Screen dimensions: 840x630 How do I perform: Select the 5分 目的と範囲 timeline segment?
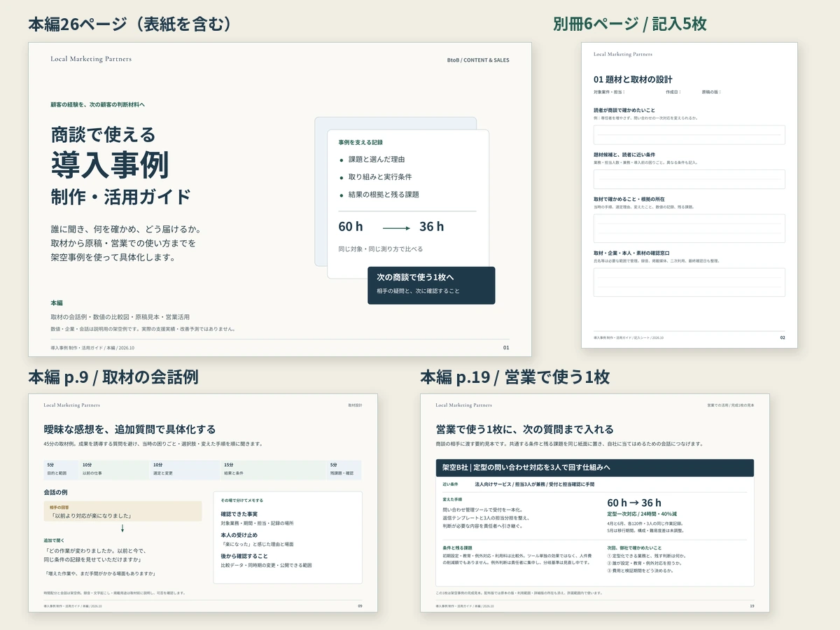(x=62, y=470)
